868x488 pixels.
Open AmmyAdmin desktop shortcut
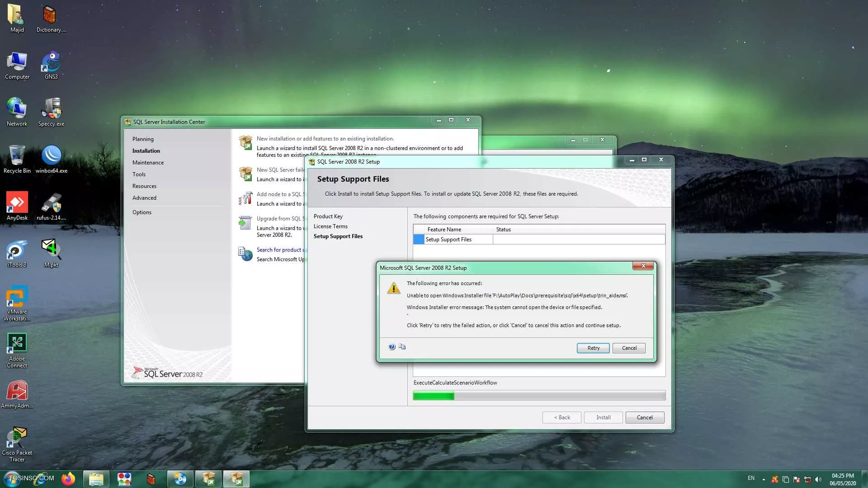tap(17, 394)
